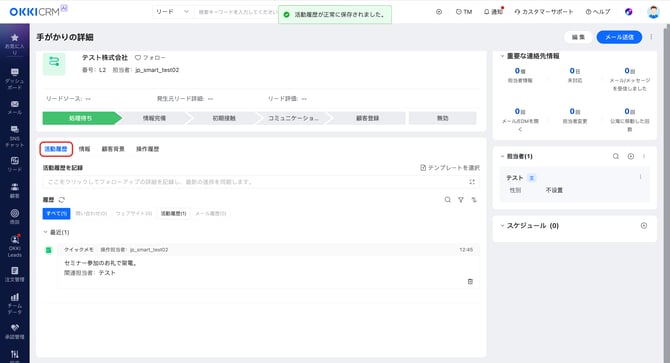
Task: Search contacts in the 担当者 panel
Action: (616, 156)
